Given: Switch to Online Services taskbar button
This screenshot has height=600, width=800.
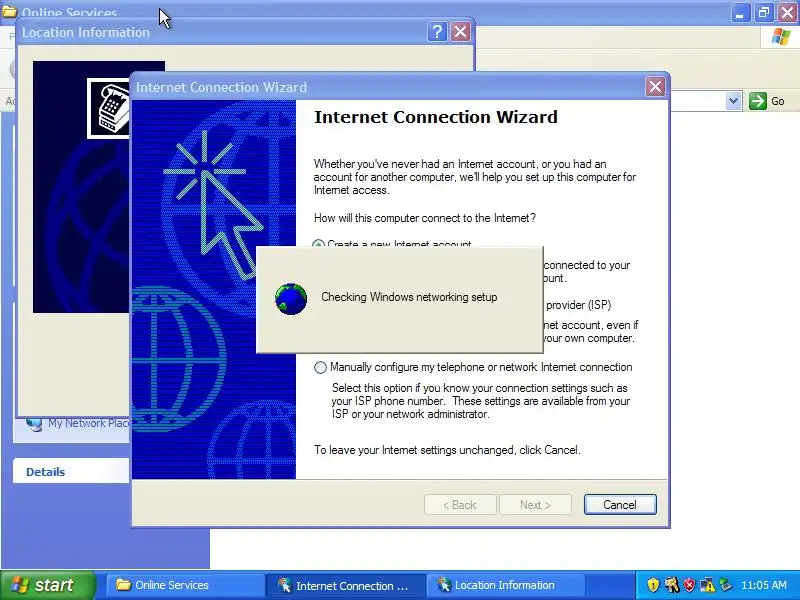Looking at the screenshot, I should 185,585.
